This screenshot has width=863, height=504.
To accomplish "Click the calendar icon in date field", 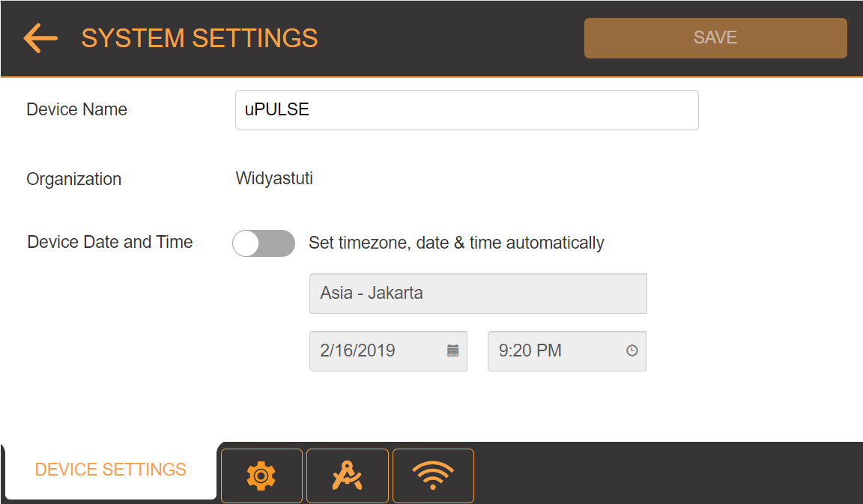I will tap(452, 350).
